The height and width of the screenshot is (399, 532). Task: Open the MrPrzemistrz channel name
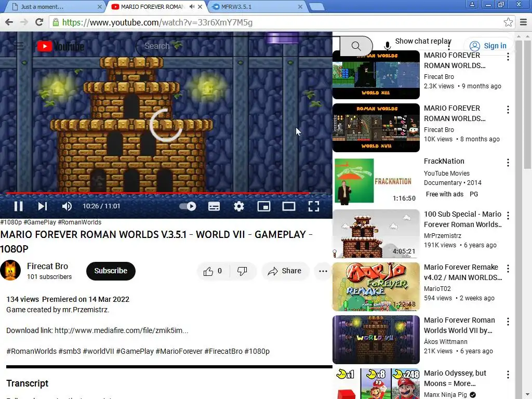(x=443, y=235)
